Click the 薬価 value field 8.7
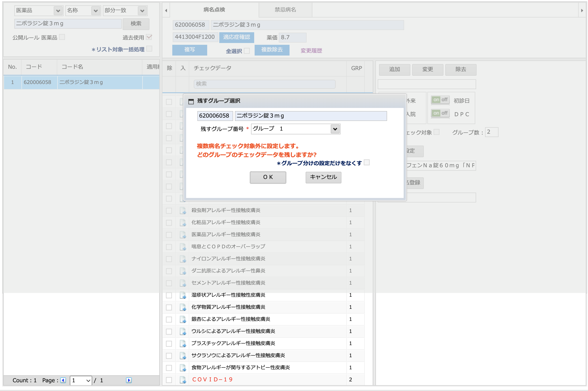Screen dimensions: 588x391 tap(292, 37)
